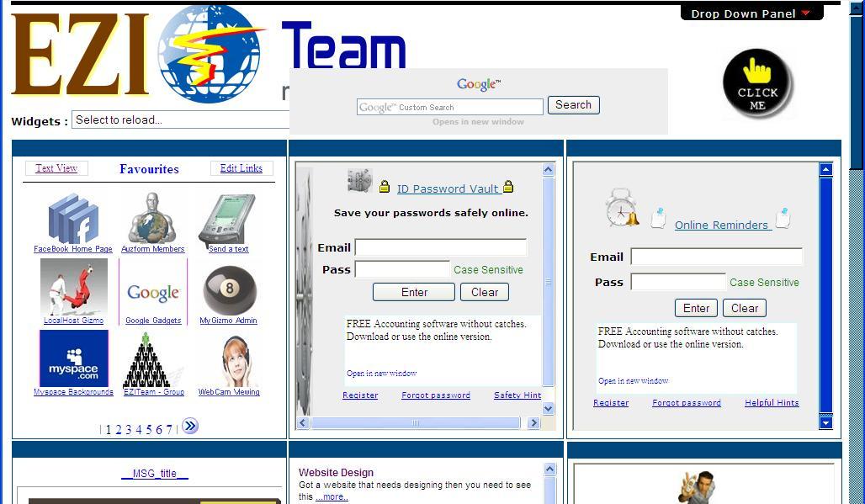Click the pinned note icon left of Online Reminders
865x504 pixels.
click(x=657, y=218)
